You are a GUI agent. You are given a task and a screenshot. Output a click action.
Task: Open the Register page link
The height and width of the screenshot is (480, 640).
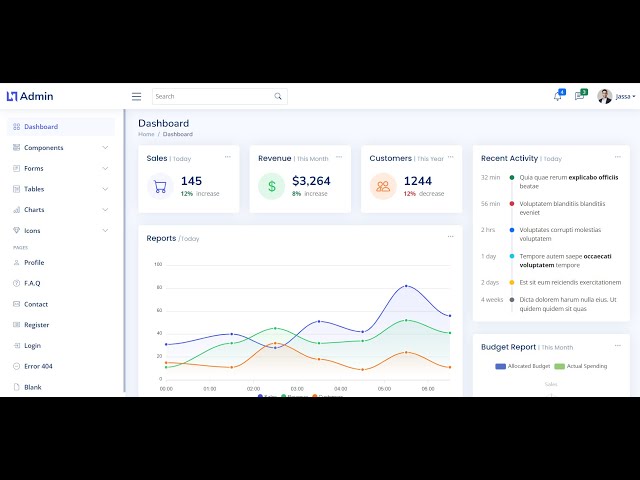click(x=61, y=325)
